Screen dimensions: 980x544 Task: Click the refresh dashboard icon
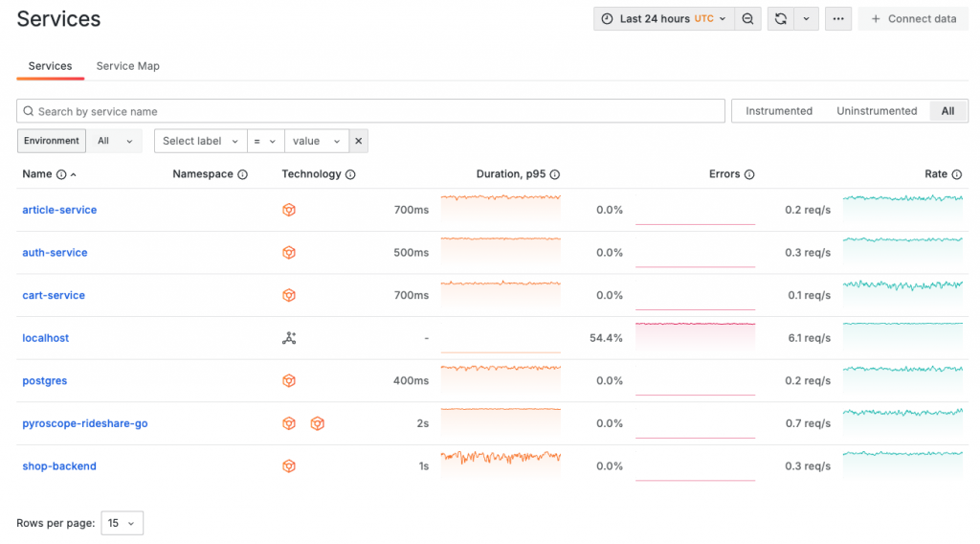click(781, 19)
